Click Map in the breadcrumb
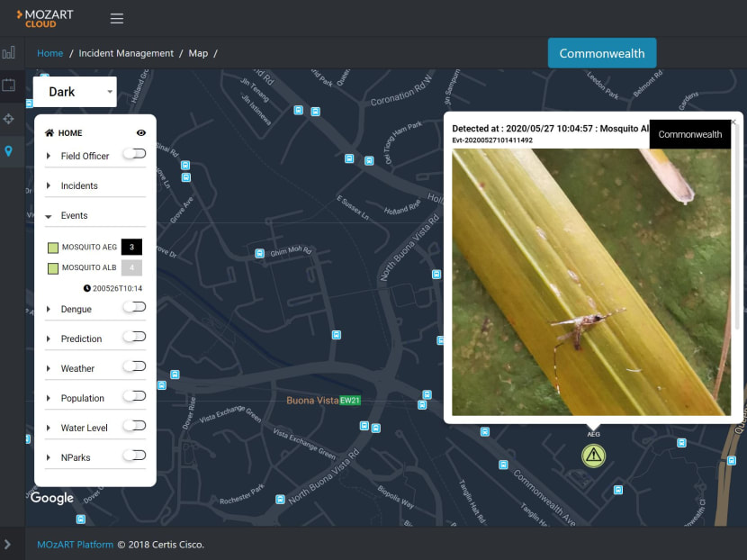 (198, 53)
